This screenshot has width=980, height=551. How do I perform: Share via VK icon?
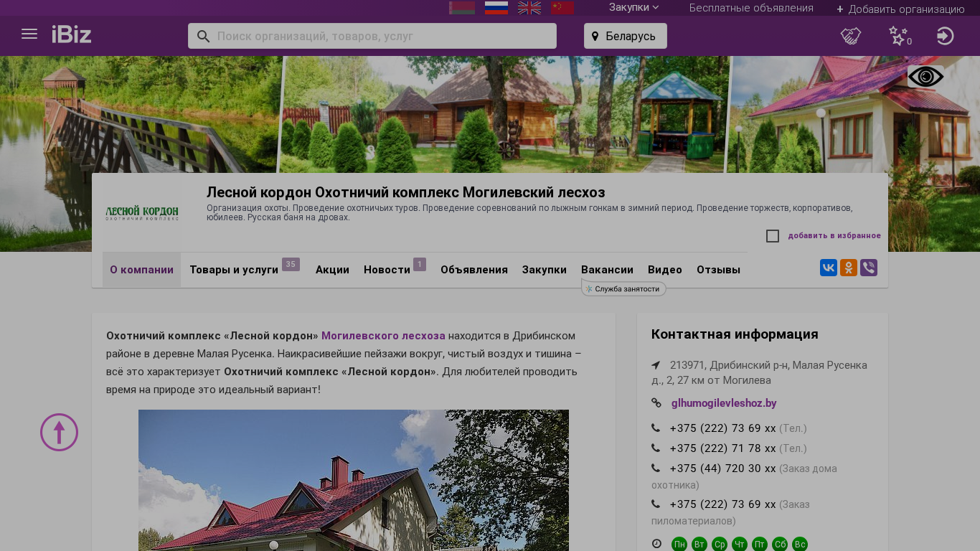coord(829,268)
